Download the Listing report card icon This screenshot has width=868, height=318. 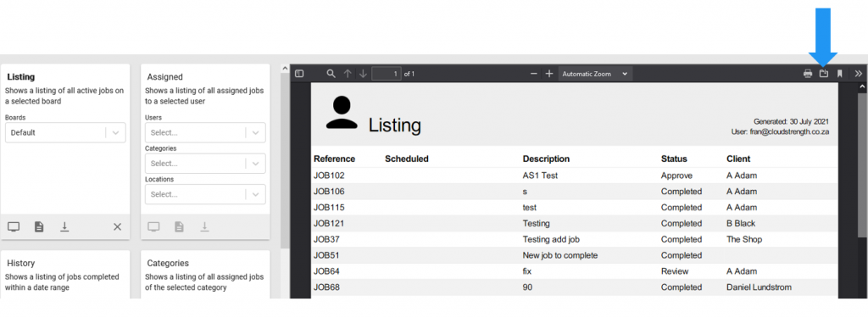pos(64,226)
